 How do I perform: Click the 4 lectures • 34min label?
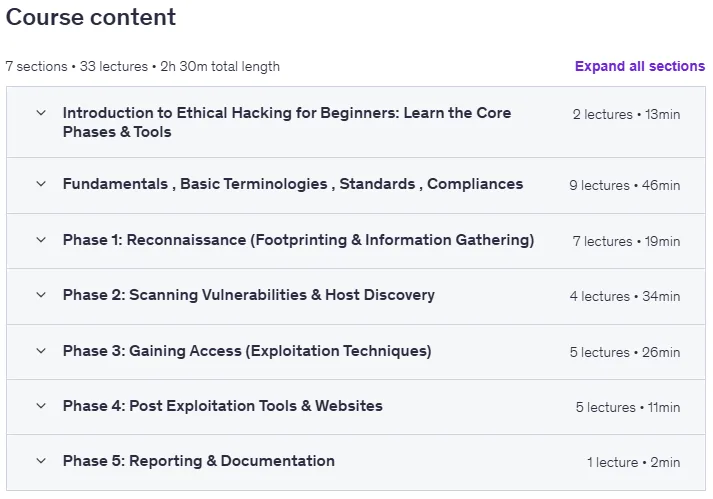click(x=625, y=296)
